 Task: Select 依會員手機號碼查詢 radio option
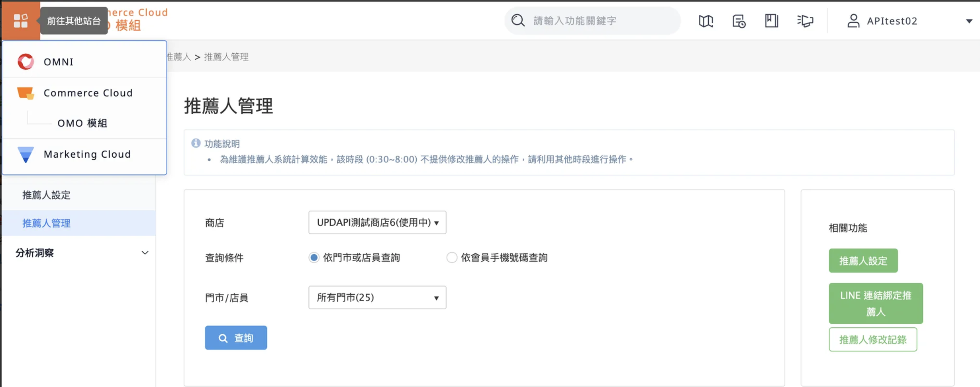(451, 258)
